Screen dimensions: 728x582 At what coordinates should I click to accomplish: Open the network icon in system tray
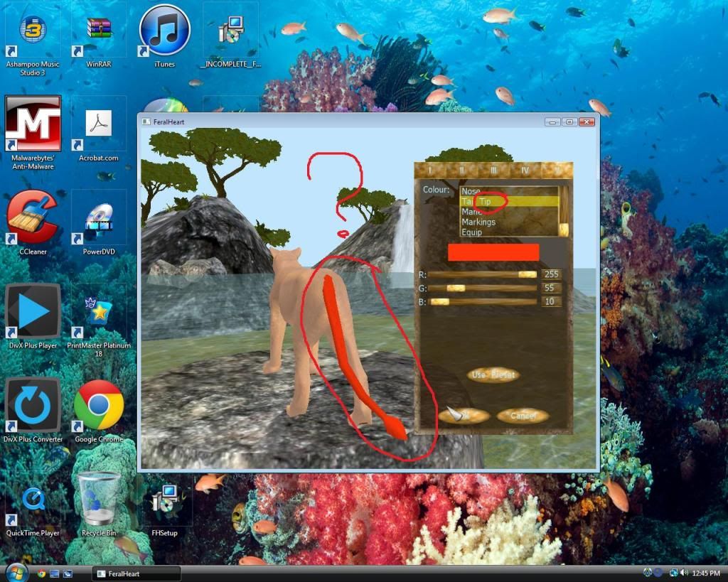[x=673, y=573]
